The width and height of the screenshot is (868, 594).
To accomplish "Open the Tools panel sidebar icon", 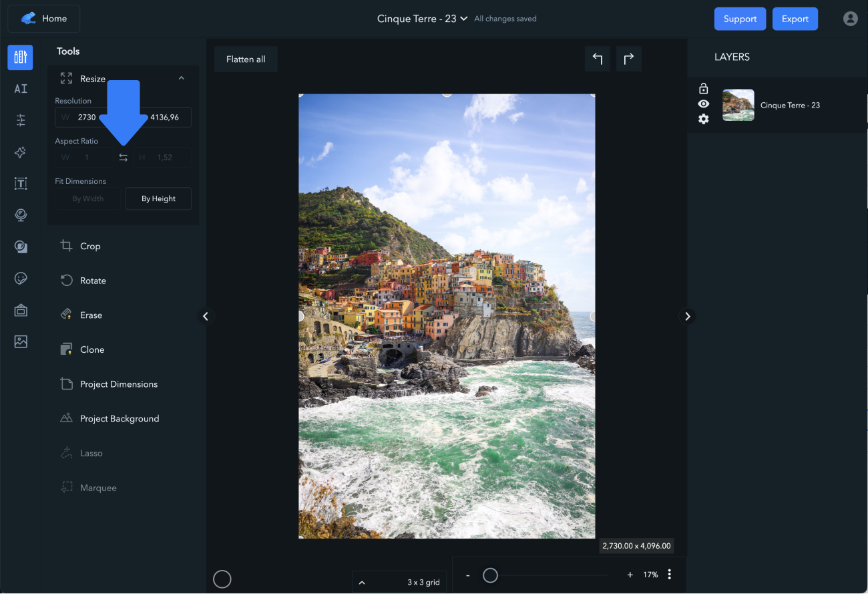I will click(20, 57).
